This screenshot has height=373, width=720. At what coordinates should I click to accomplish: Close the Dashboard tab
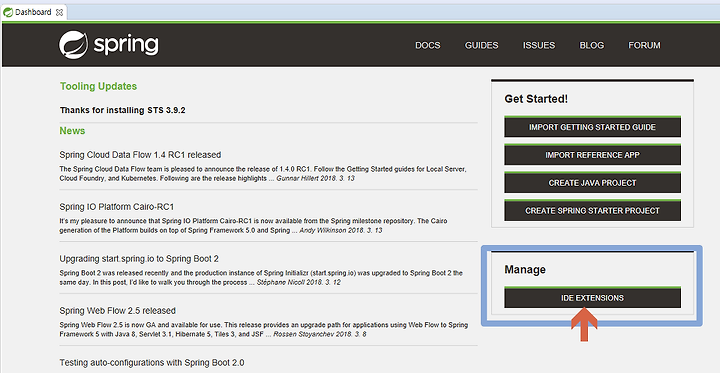tap(59, 12)
